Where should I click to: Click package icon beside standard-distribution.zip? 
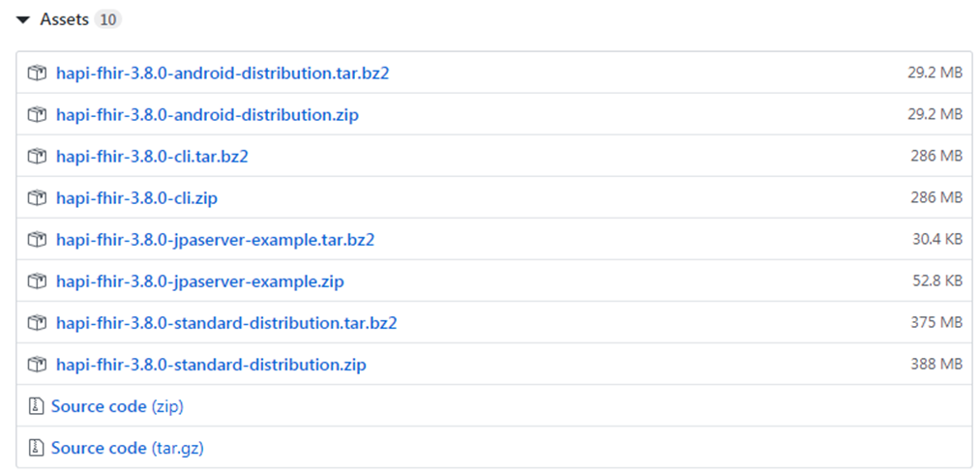37,365
